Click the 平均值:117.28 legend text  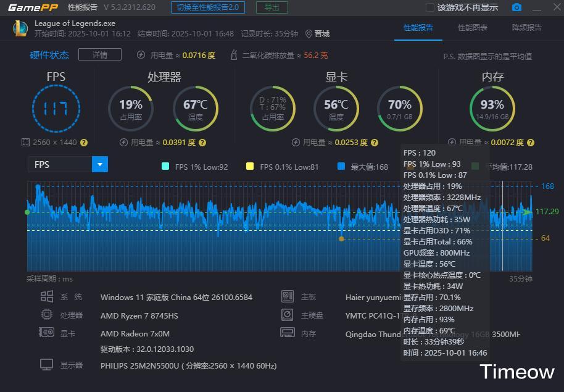click(x=508, y=167)
